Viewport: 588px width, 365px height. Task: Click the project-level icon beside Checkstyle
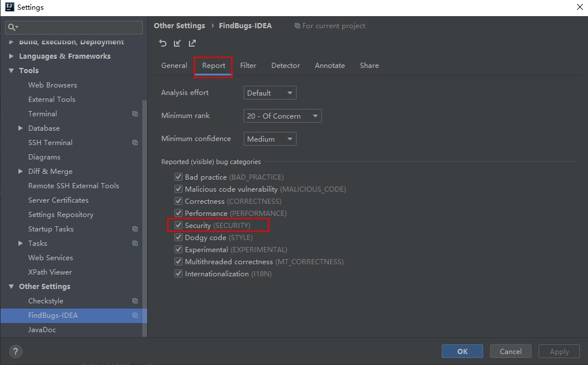(x=135, y=301)
